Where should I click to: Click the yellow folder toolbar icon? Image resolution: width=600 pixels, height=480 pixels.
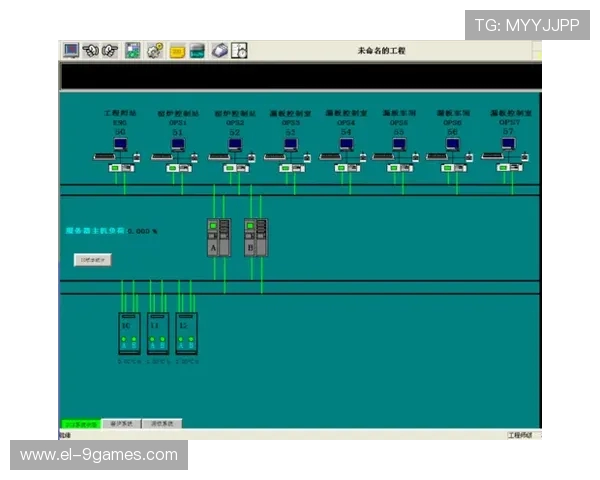point(177,50)
